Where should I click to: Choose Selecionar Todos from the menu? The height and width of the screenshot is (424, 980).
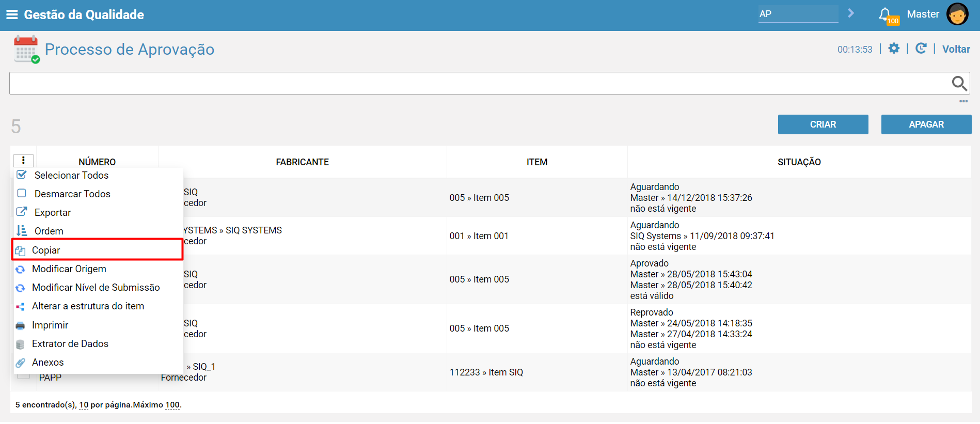pos(72,175)
